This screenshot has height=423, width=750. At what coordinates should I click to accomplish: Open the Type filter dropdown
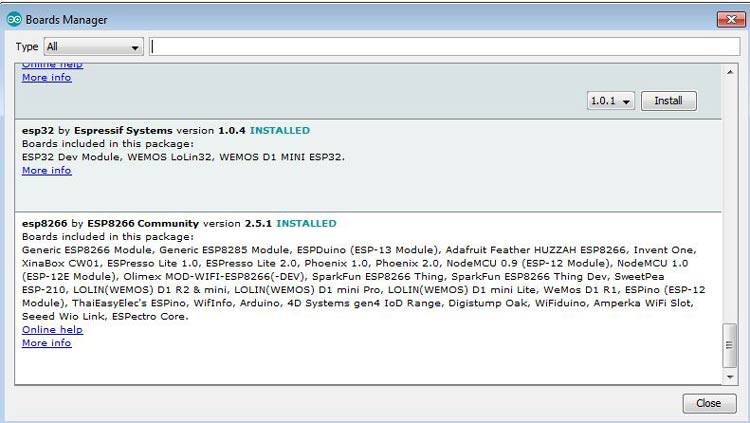(x=93, y=47)
